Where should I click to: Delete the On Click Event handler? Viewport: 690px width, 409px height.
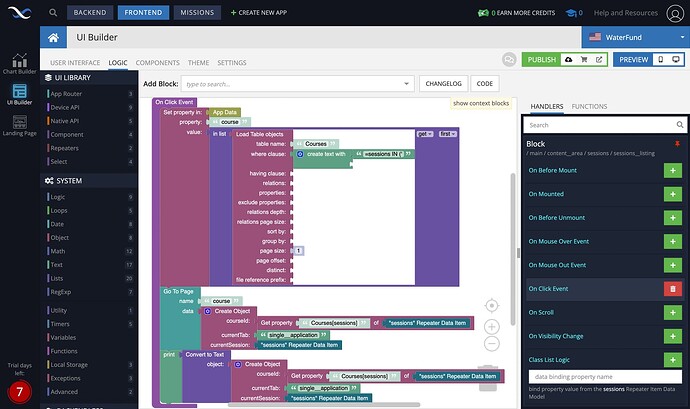click(673, 289)
